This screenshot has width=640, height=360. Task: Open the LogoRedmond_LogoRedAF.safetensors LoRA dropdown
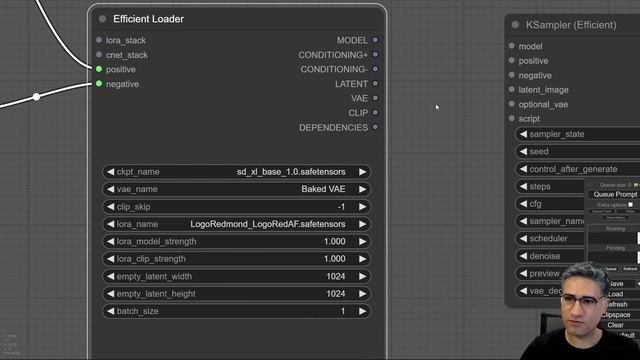[236, 224]
